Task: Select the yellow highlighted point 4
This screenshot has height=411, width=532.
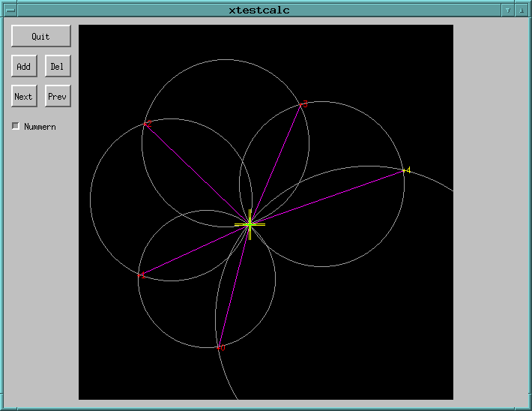Action: [404, 171]
